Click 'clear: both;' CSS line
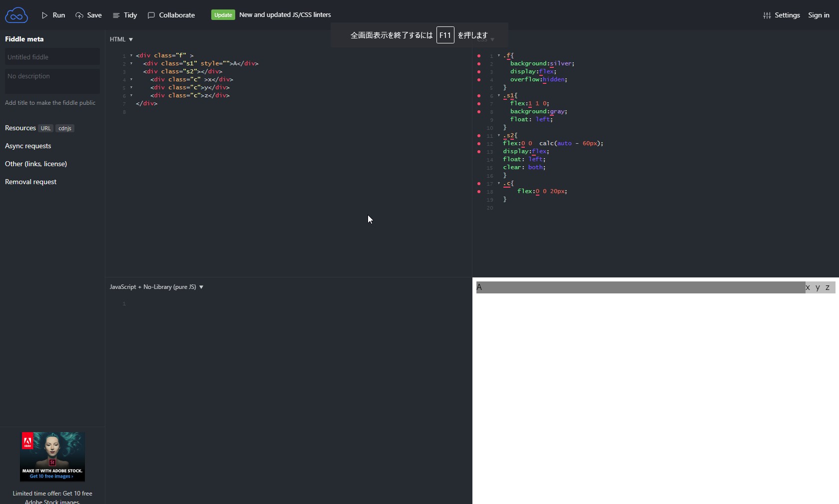 coord(524,167)
